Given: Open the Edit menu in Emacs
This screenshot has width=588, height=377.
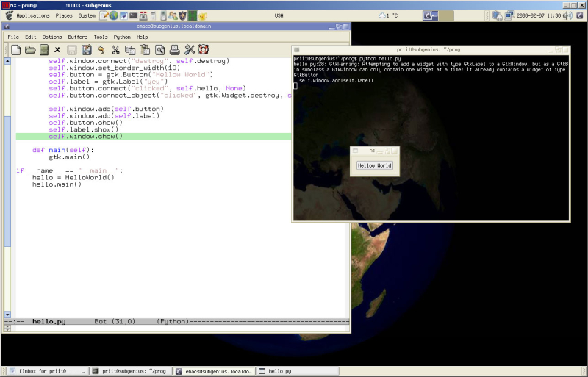Looking at the screenshot, I should point(31,37).
